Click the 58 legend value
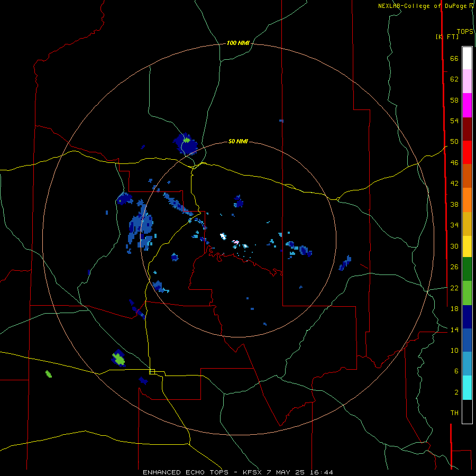 coord(454,100)
